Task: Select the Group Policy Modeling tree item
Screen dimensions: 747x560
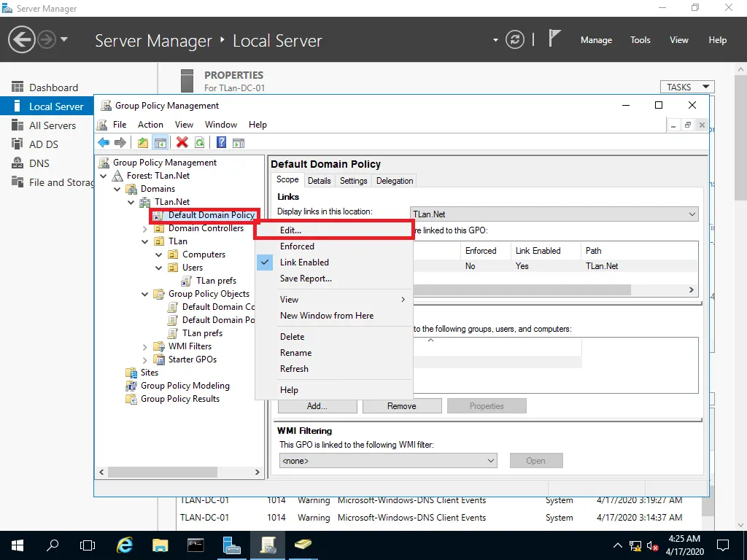Action: [185, 386]
